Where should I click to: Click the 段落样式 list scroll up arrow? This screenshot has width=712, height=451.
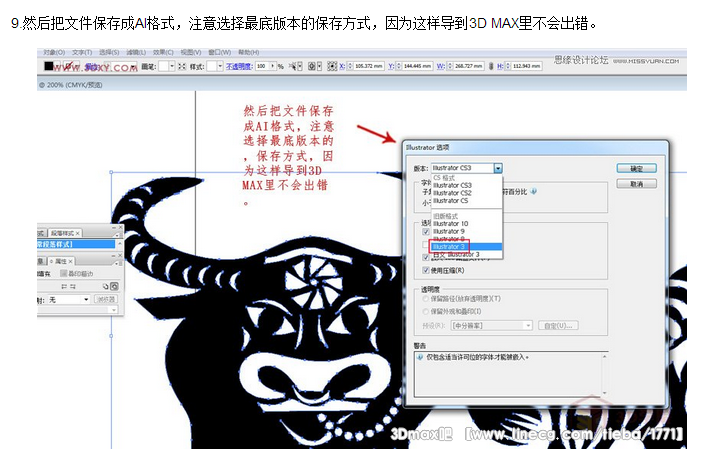[x=119, y=243]
